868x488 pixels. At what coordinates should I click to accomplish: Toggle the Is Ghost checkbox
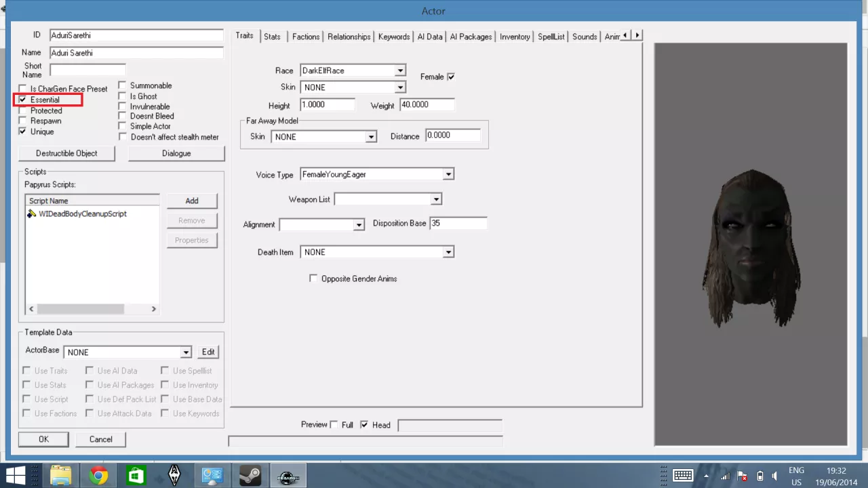[x=123, y=96]
